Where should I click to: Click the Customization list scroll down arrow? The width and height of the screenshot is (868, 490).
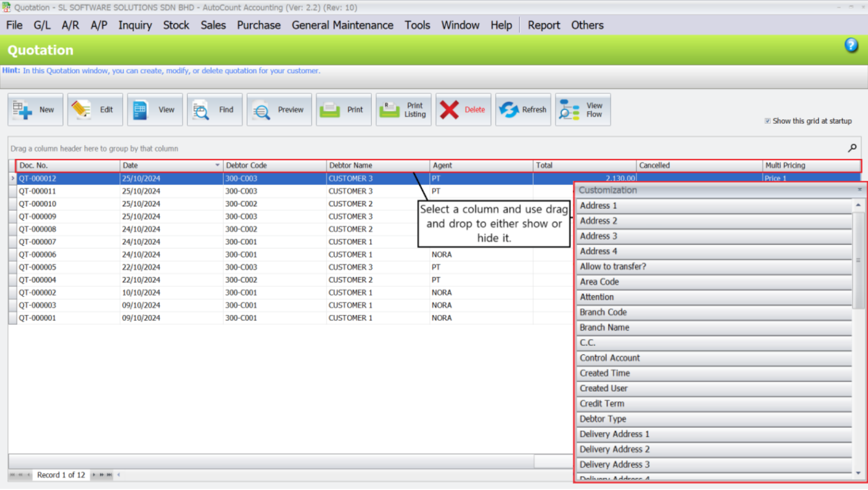click(858, 474)
